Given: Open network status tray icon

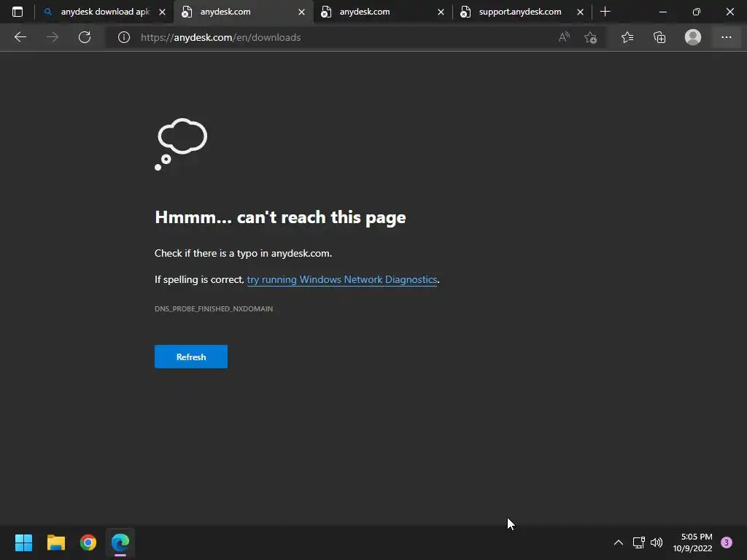Looking at the screenshot, I should (x=638, y=542).
